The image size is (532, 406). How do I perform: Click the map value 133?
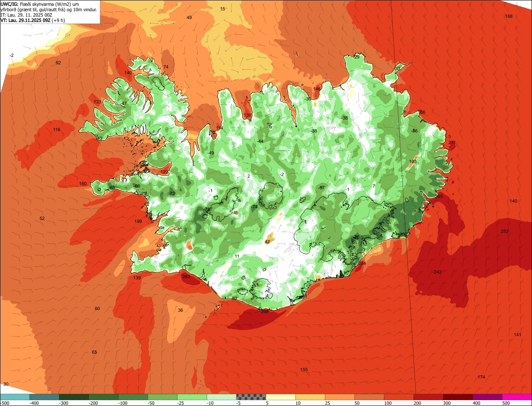click(97, 102)
